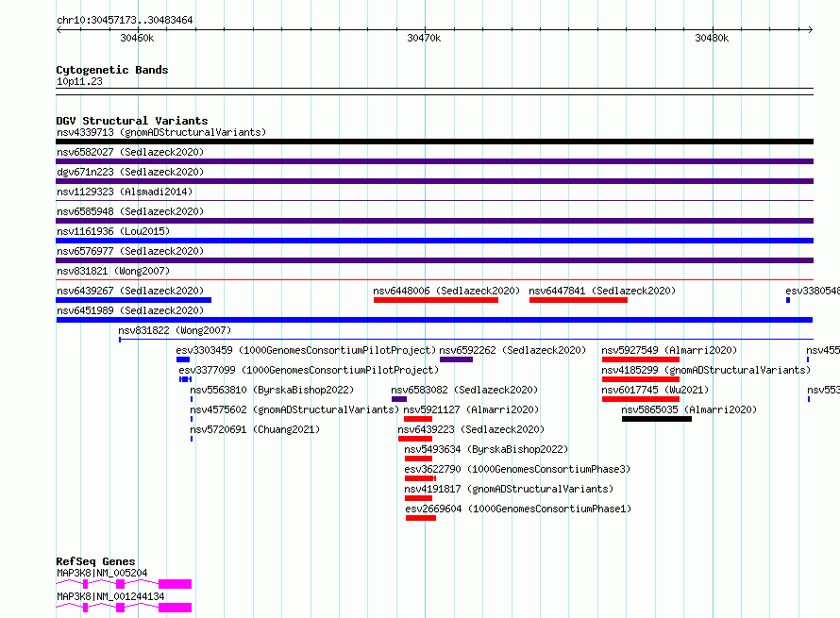This screenshot has width=840, height=618.
Task: Click the nsv5927549 Almarri2020 red bar
Action: (x=641, y=359)
